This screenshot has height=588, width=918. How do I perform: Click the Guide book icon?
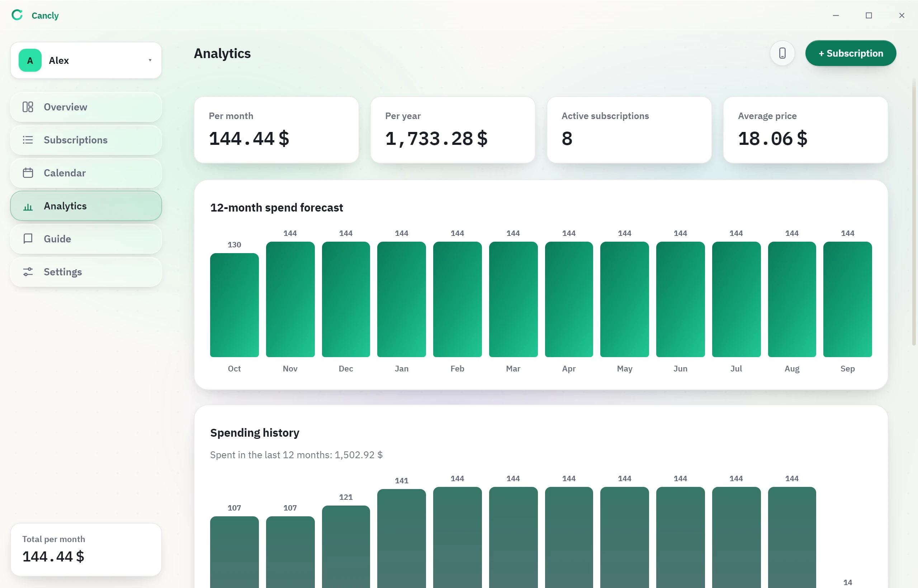[28, 239]
